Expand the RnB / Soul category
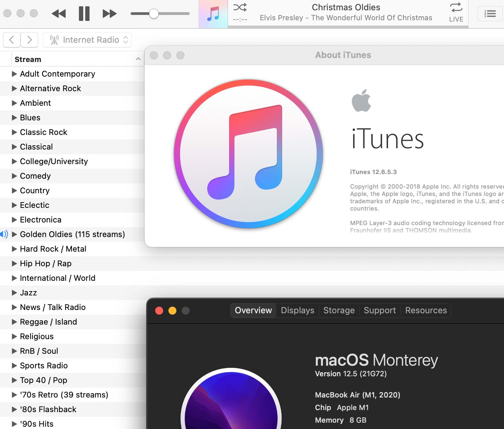Screen dimensions: 504x429 [x=14, y=351]
